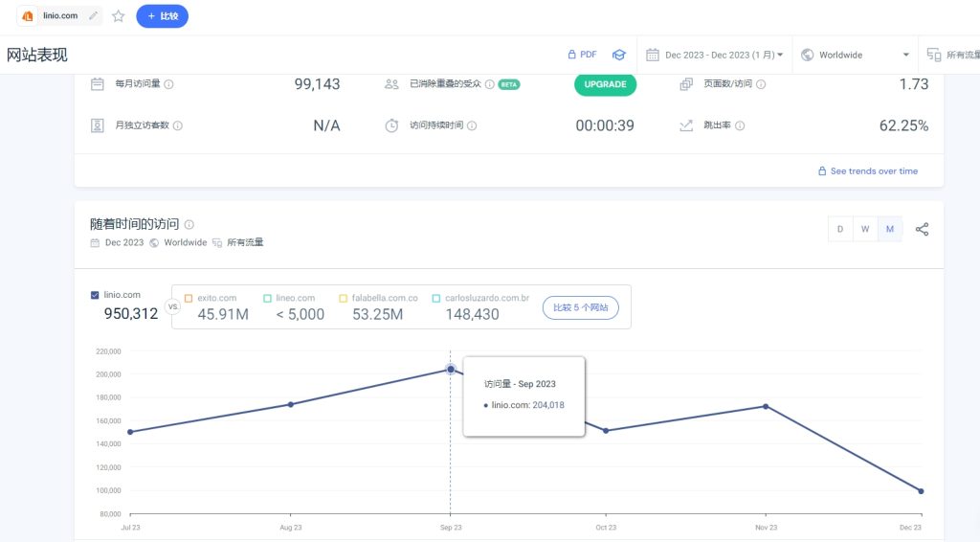Select the Jul 23 data point on chart
The image size is (980, 542).
[130, 432]
